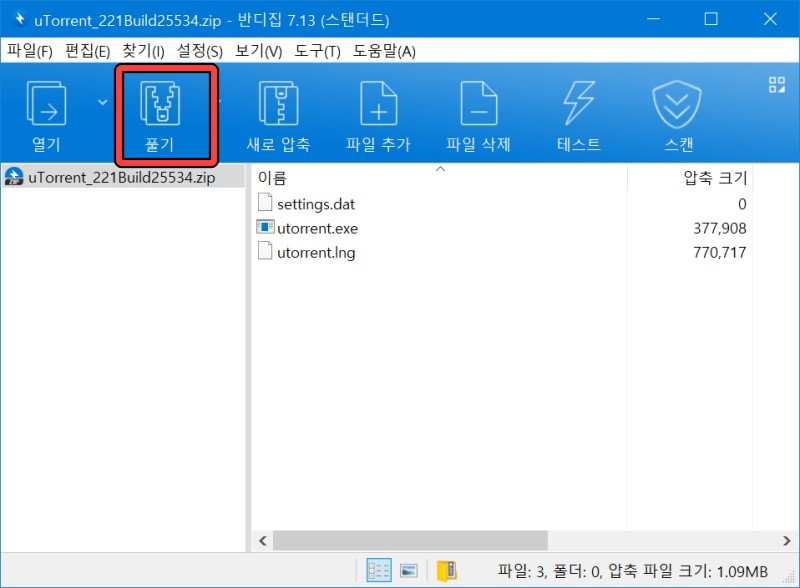Image resolution: width=800 pixels, height=588 pixels.
Task: Open the 도움말(A) menu
Action: click(379, 51)
